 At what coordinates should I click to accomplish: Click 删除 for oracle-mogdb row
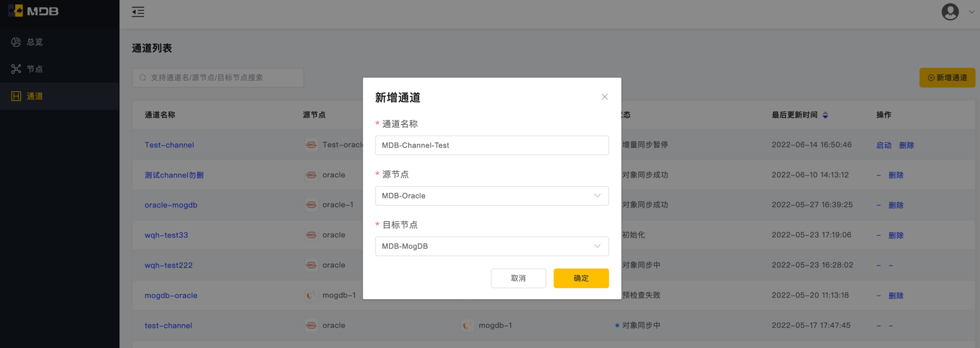(x=896, y=205)
